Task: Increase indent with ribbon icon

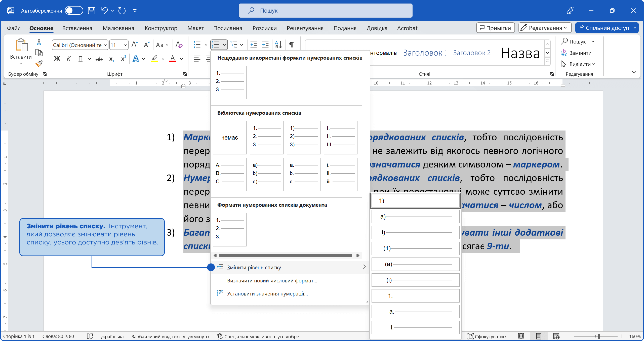Action: [x=265, y=45]
